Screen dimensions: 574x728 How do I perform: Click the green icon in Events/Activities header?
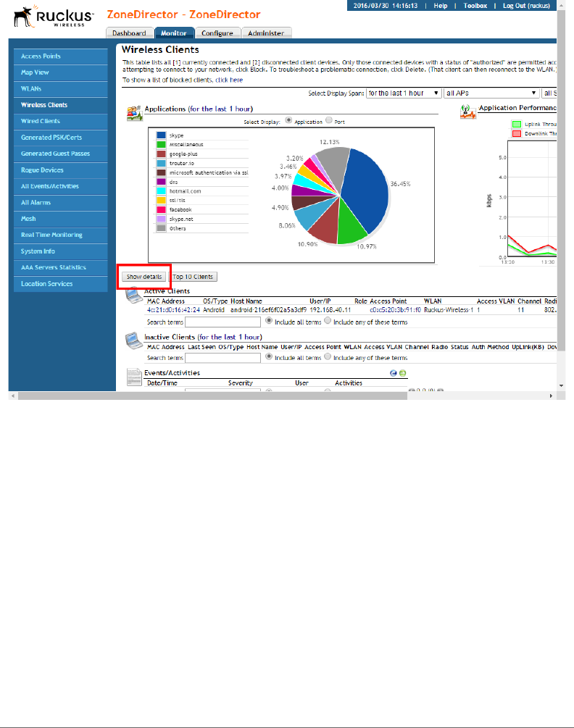click(x=403, y=373)
